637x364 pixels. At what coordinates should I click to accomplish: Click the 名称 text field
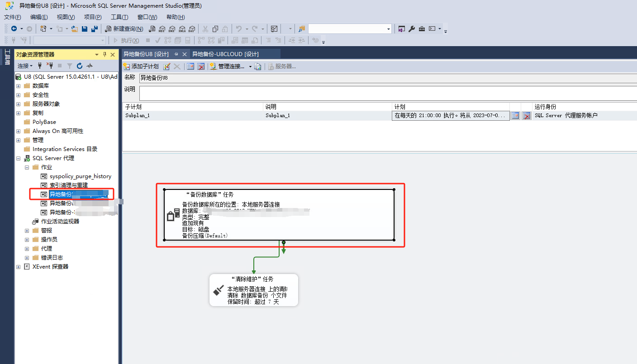[x=388, y=78]
